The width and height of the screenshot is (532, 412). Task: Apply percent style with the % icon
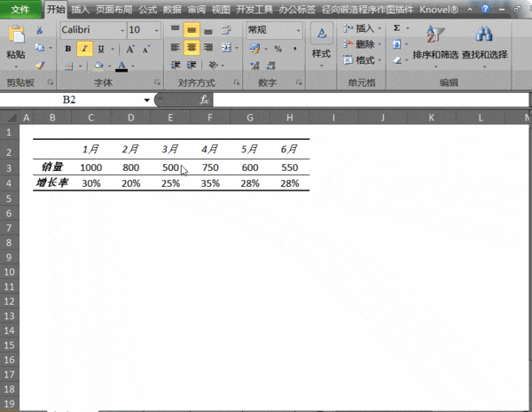click(x=278, y=49)
